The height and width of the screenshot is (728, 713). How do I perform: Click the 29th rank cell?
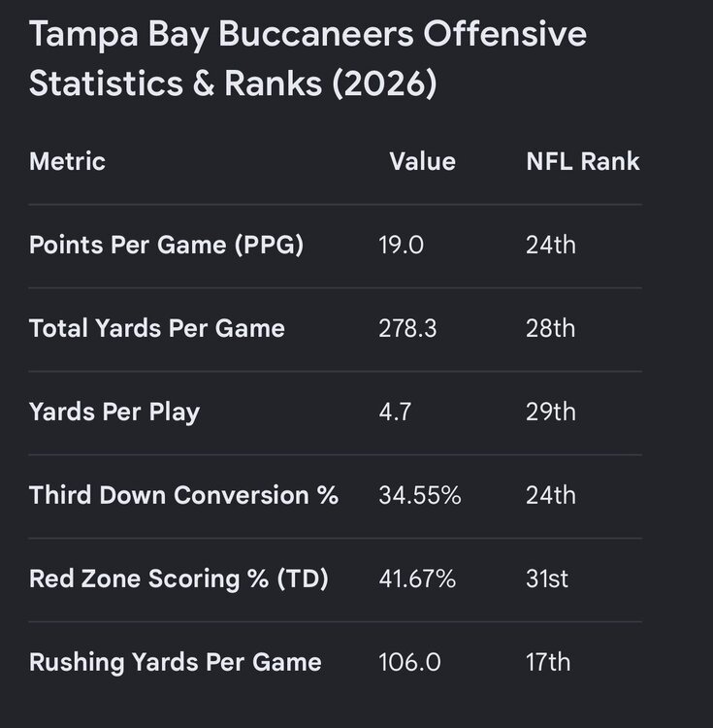click(x=551, y=412)
